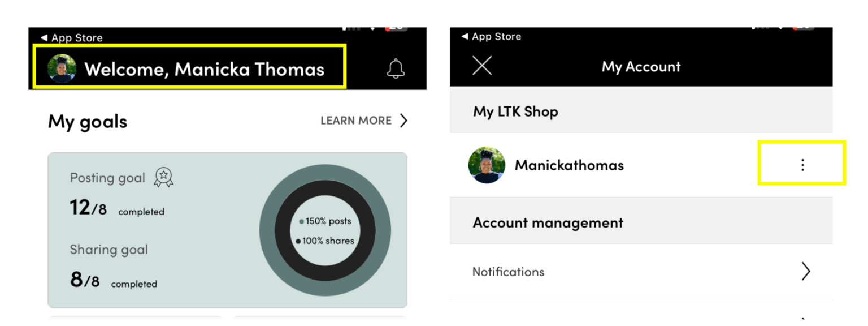The image size is (868, 326).
Task: Tap the My Account title bar
Action: (641, 66)
